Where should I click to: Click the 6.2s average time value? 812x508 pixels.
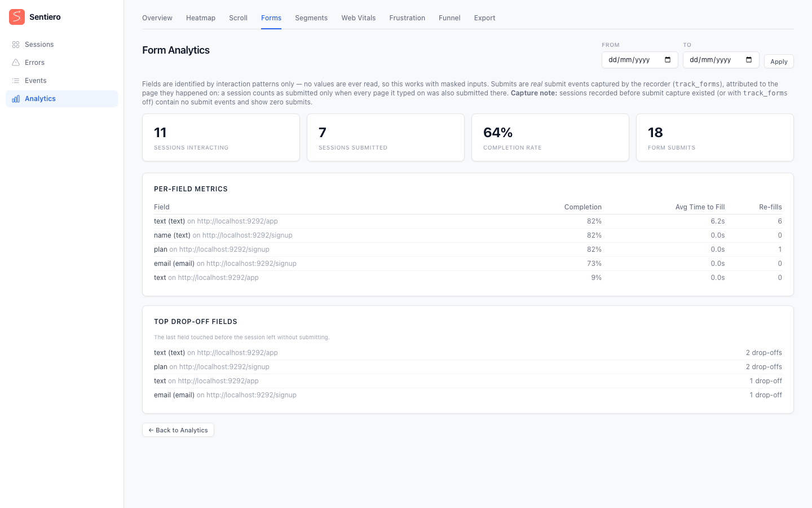coord(717,221)
